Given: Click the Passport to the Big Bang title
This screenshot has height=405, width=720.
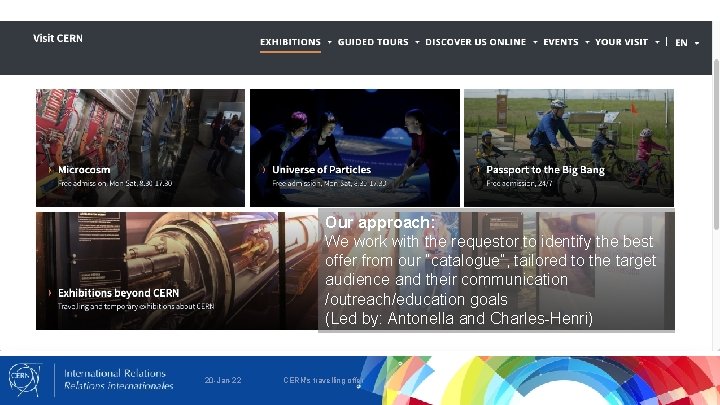Looking at the screenshot, I should [x=546, y=170].
